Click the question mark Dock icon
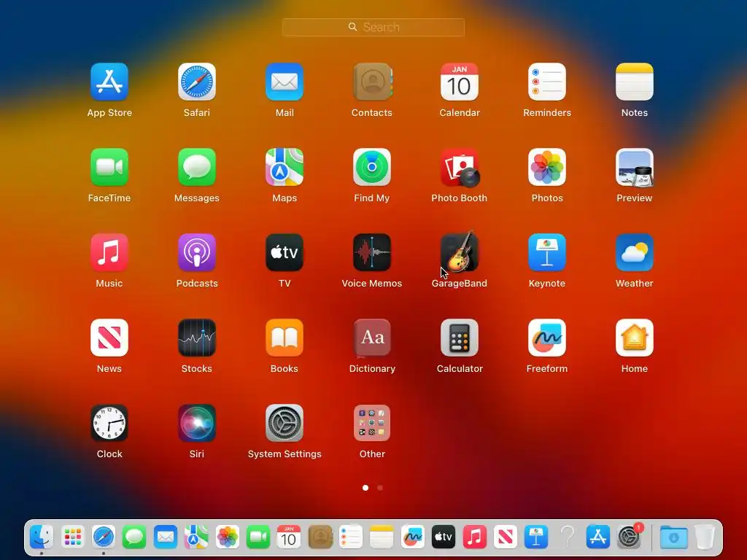This screenshot has width=747, height=560. [x=567, y=537]
